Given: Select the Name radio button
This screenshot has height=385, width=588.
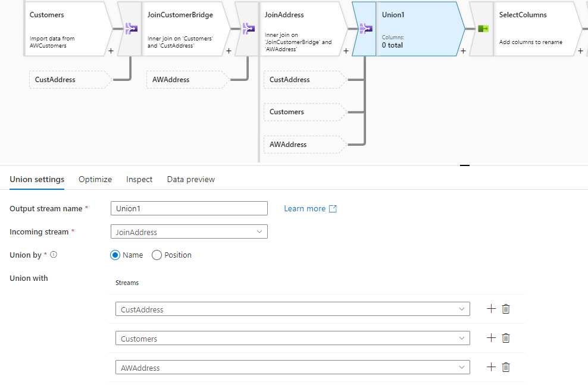Looking at the screenshot, I should pos(115,255).
